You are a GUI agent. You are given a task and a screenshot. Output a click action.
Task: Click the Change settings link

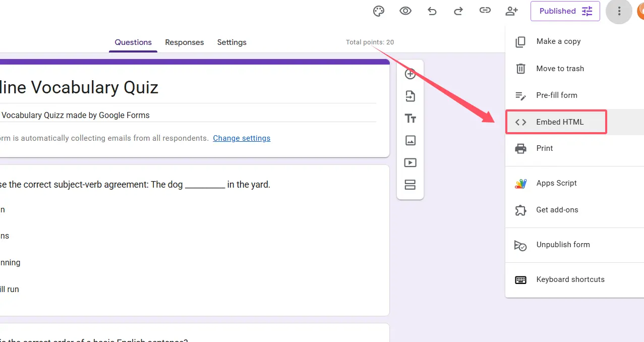pyautogui.click(x=242, y=138)
